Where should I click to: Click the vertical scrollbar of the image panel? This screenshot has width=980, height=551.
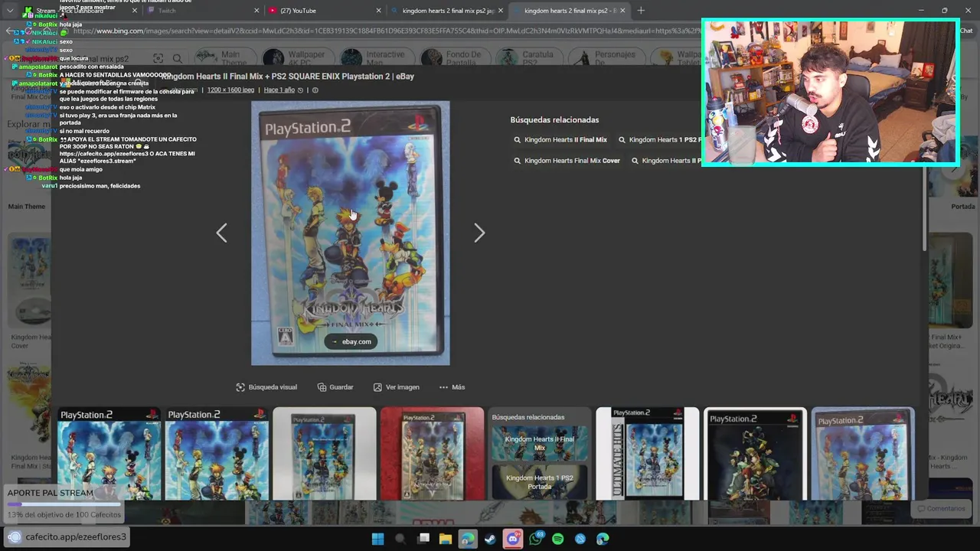click(925, 184)
